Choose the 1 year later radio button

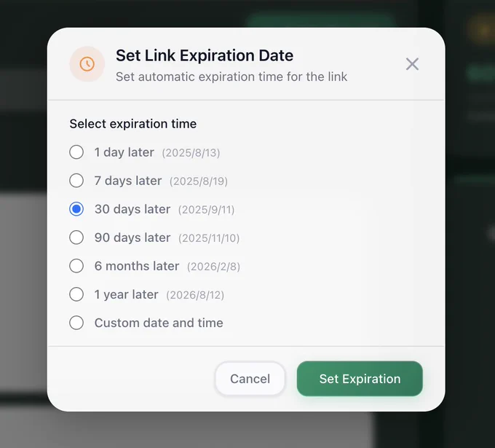pyautogui.click(x=76, y=294)
